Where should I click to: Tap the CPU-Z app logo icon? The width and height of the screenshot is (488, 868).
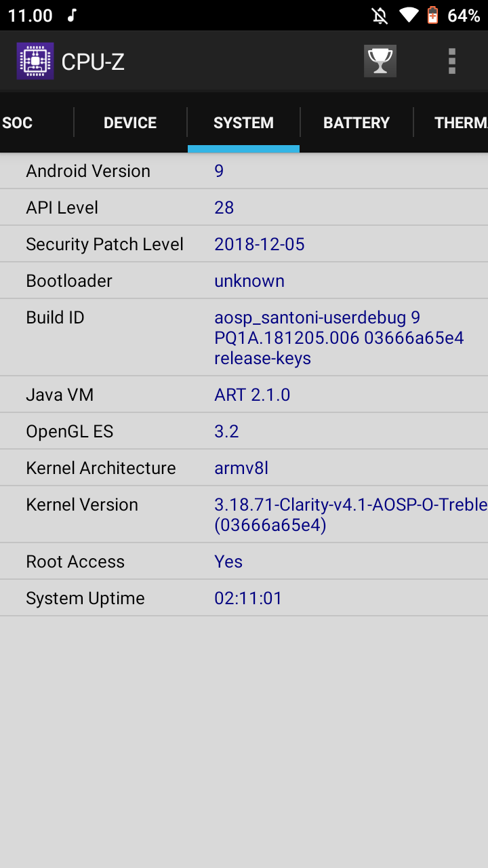pyautogui.click(x=35, y=62)
